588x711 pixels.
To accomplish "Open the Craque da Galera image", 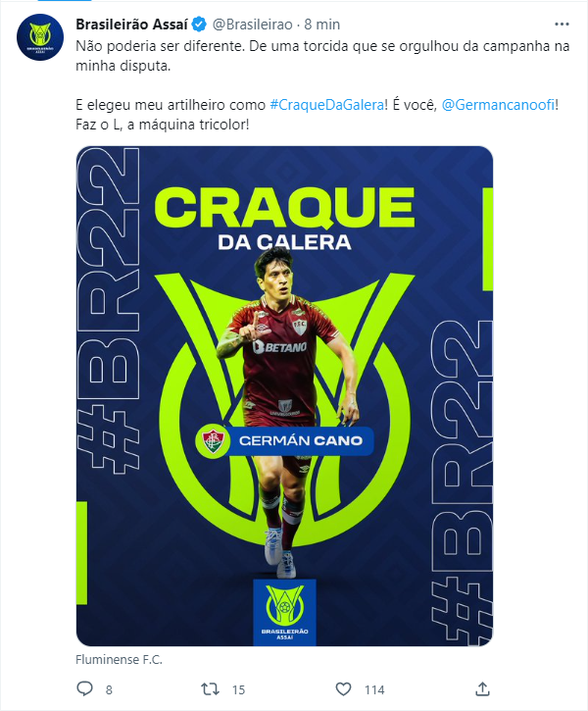I will tap(284, 396).
